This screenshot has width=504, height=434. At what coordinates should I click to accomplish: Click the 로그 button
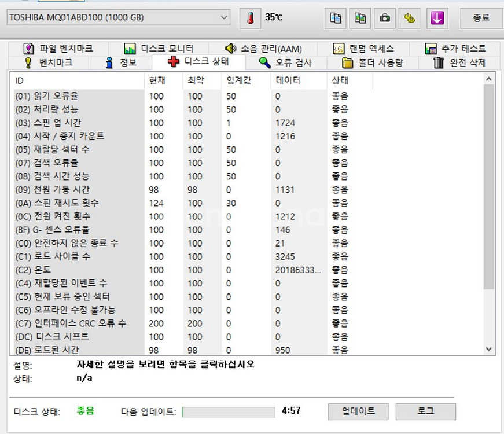pyautogui.click(x=425, y=411)
